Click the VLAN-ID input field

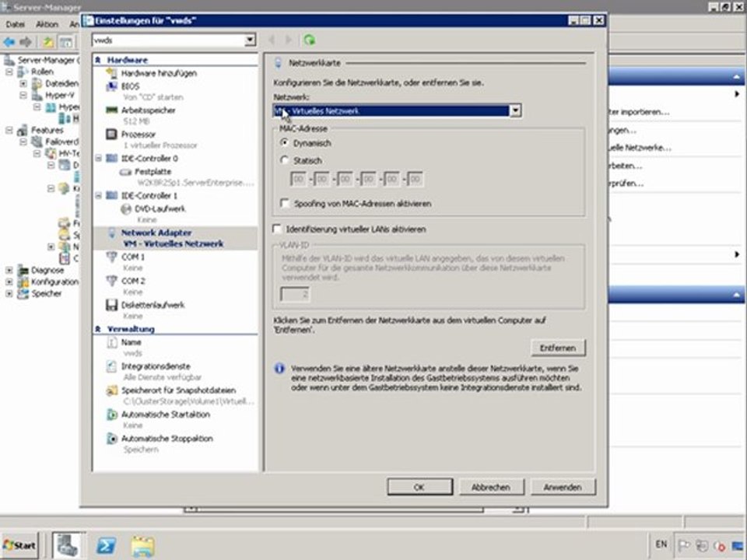click(295, 294)
